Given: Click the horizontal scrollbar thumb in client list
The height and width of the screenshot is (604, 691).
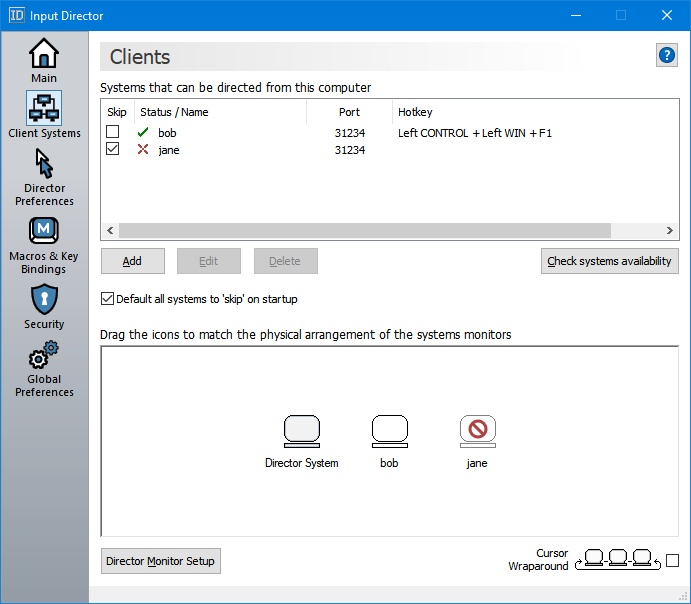Looking at the screenshot, I should 365,230.
